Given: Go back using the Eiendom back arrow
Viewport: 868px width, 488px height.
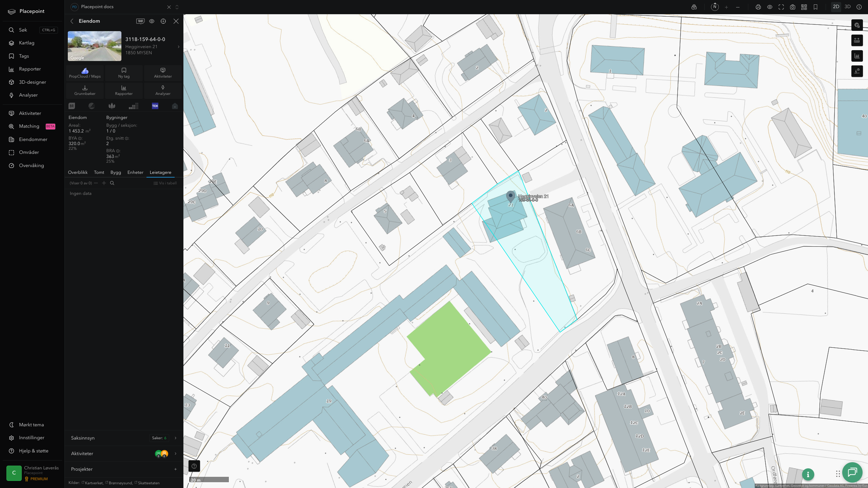Looking at the screenshot, I should coord(72,21).
